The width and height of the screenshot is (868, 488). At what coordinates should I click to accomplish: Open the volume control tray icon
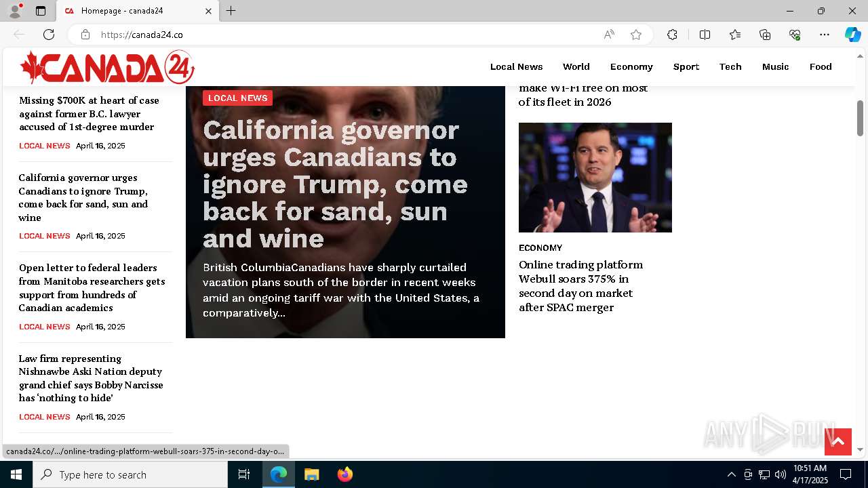click(x=781, y=474)
